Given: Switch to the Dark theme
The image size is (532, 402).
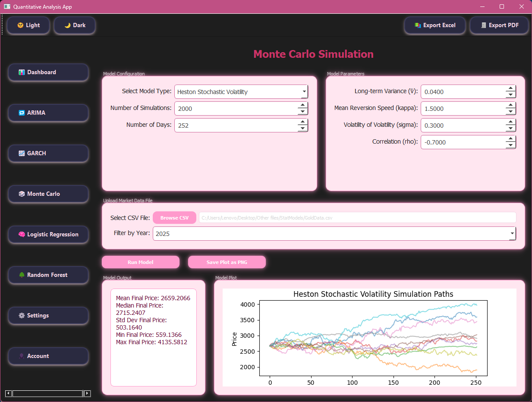Looking at the screenshot, I should point(75,25).
